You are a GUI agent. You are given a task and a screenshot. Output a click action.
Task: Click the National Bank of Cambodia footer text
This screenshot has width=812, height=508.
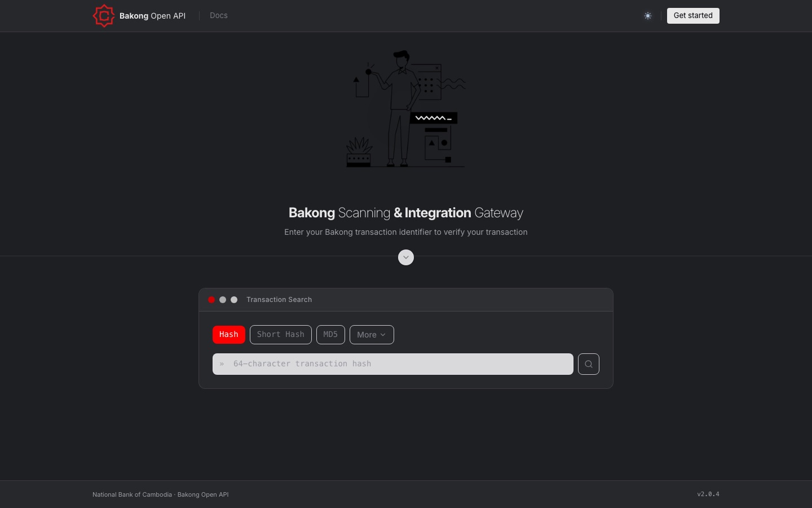161,494
